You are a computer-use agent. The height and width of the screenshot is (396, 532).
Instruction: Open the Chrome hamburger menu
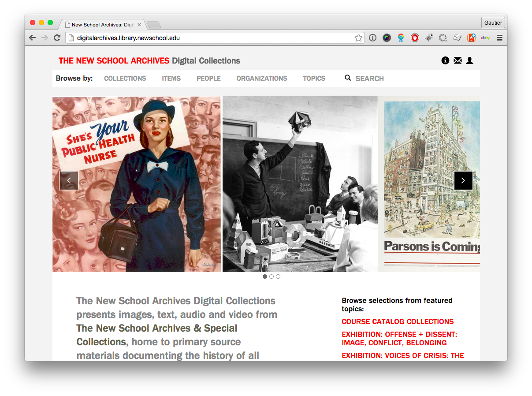[x=499, y=38]
